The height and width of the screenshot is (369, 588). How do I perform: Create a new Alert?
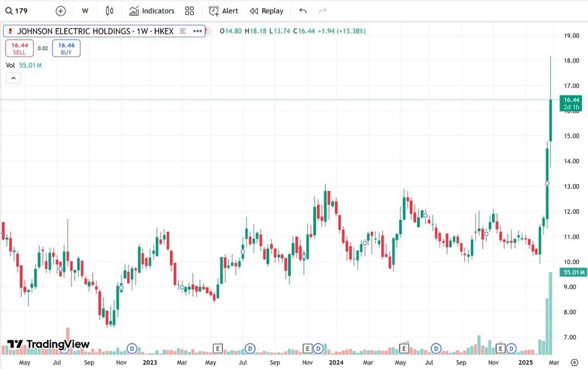click(x=223, y=11)
